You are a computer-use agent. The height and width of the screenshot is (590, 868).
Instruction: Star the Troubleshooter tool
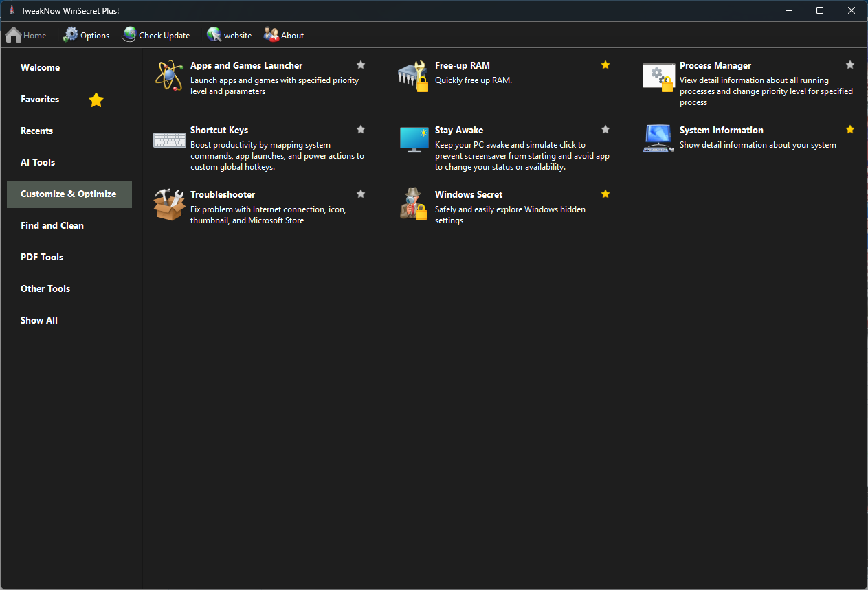click(361, 194)
